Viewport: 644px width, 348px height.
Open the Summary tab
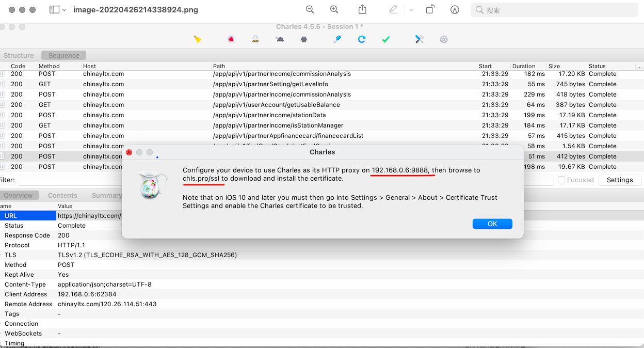(106, 195)
